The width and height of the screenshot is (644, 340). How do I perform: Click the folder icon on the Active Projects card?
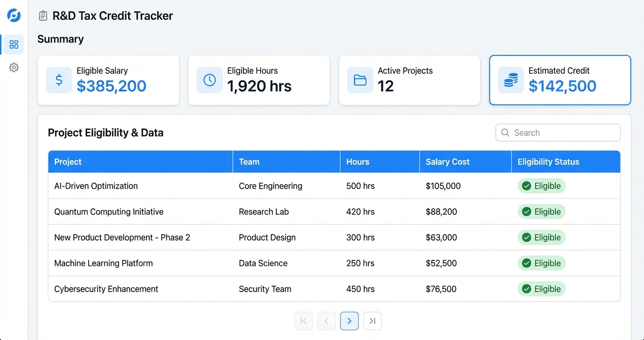pos(359,80)
